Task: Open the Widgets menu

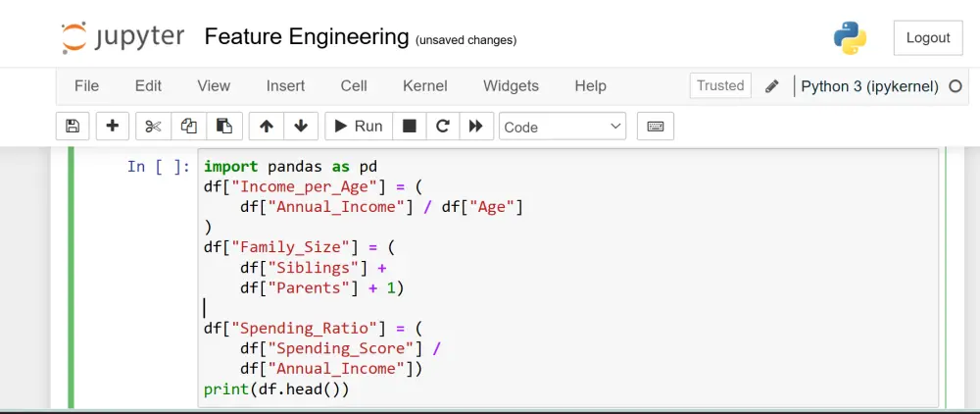Action: [511, 85]
